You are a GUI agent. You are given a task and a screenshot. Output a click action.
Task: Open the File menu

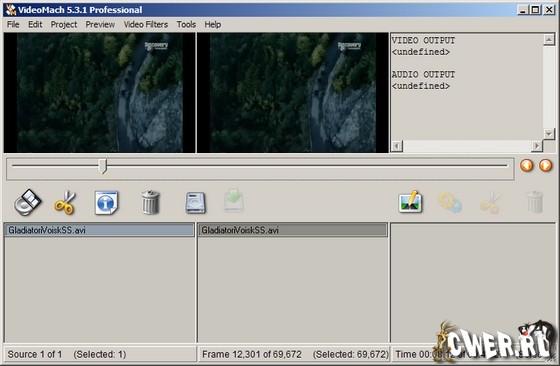click(13, 24)
